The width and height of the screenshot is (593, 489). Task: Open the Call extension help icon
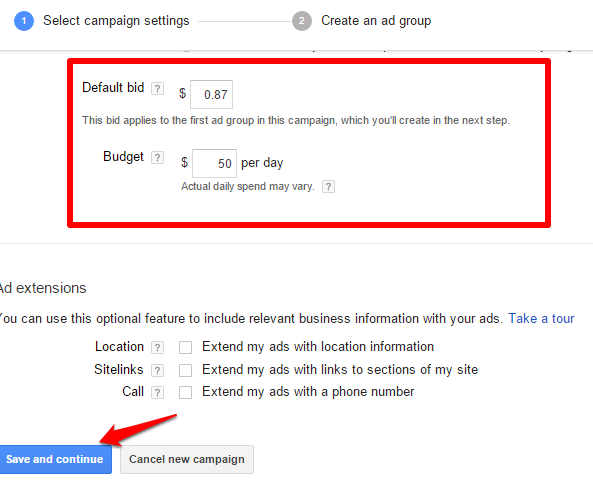pyautogui.click(x=157, y=393)
